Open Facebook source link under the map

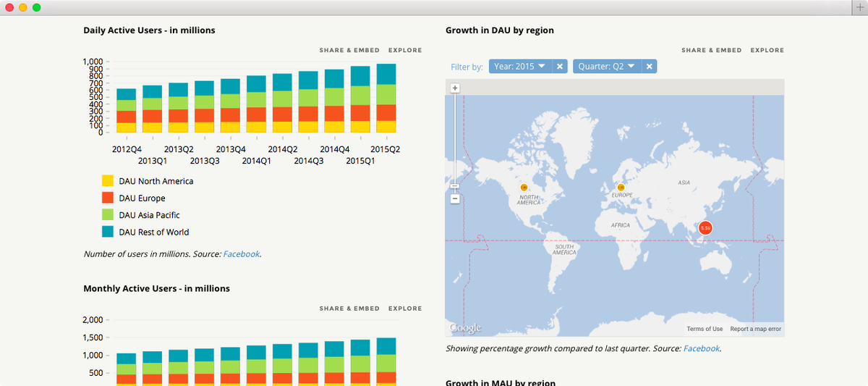click(701, 348)
